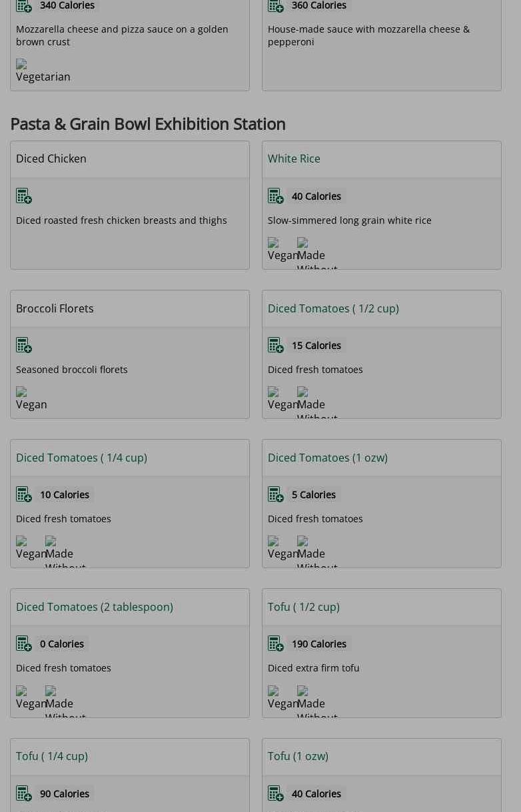Image resolution: width=521 pixels, height=812 pixels.
Task: Open Tofu (1/2 cup) details
Action: click(303, 607)
